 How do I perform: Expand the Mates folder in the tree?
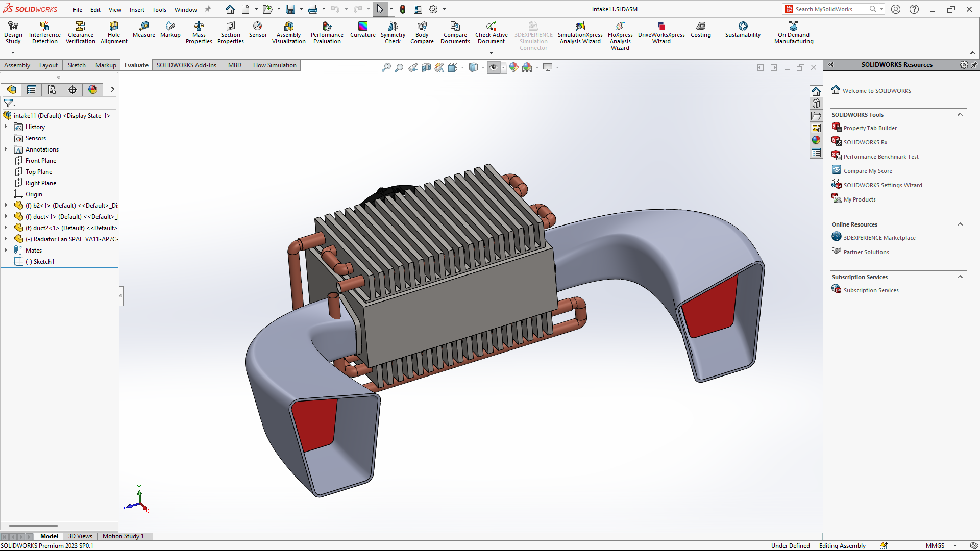[x=6, y=250]
